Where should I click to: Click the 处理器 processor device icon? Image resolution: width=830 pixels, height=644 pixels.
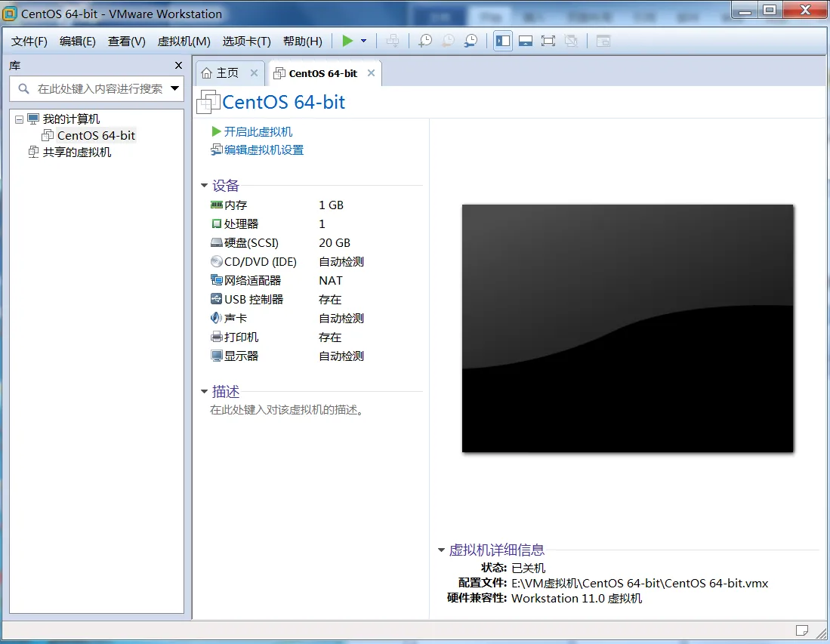click(217, 223)
